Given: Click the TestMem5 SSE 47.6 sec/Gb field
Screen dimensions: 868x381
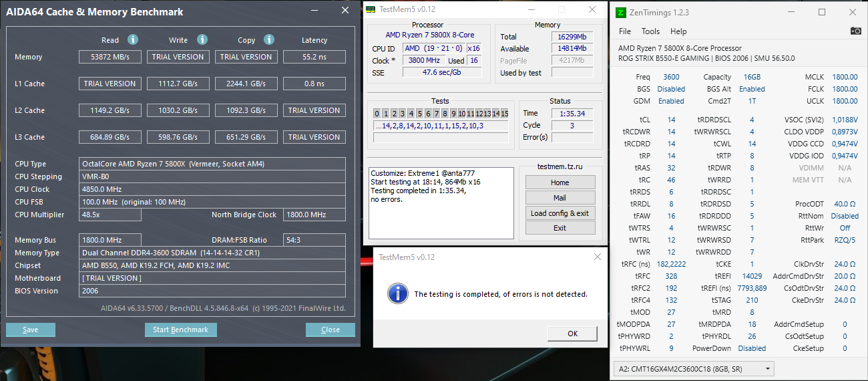Looking at the screenshot, I should 441,72.
